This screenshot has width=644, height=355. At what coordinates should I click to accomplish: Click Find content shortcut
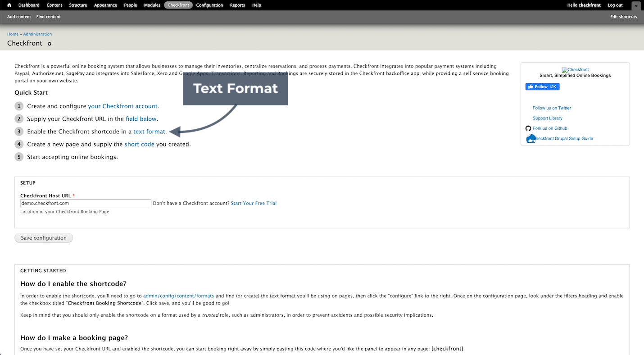48,17
